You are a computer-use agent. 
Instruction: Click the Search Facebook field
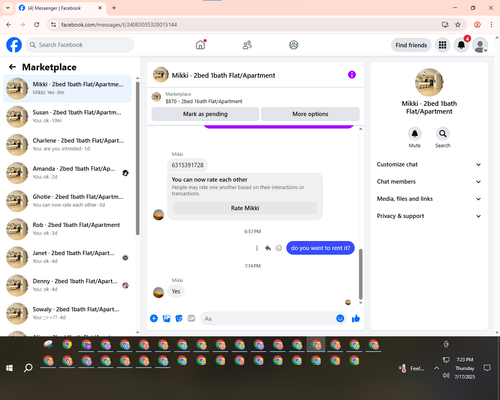point(80,45)
